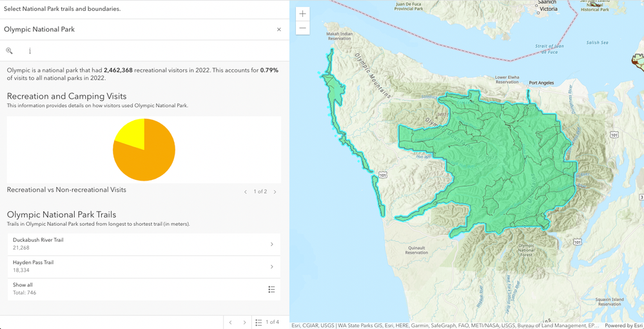Image resolution: width=644 pixels, height=329 pixels.
Task: Expand the Hayden Pass Trail entry
Action: (271, 266)
